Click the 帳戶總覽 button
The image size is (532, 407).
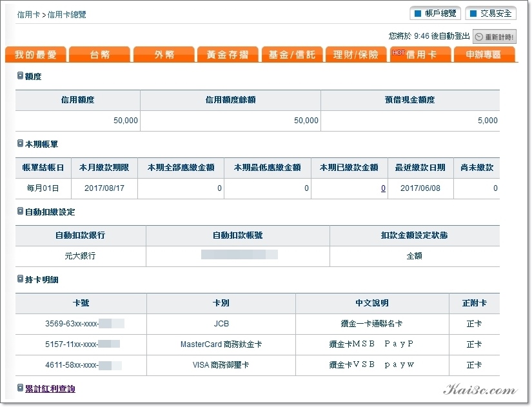435,14
